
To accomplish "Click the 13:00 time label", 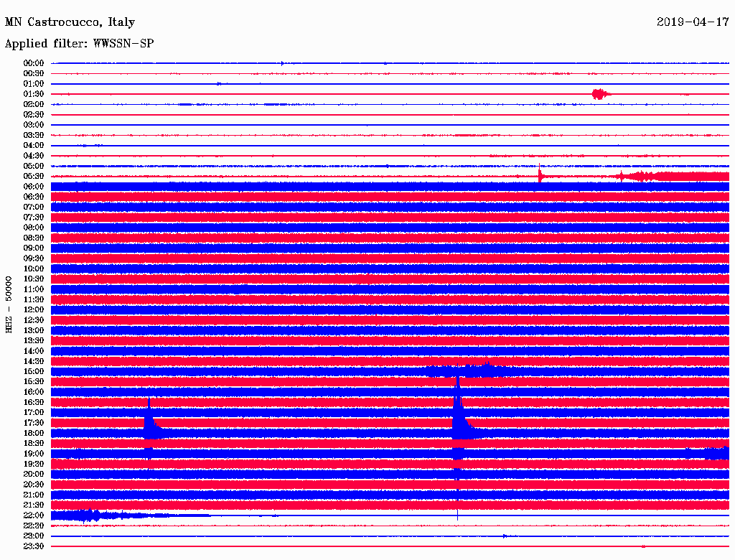I will pyautogui.click(x=34, y=330).
